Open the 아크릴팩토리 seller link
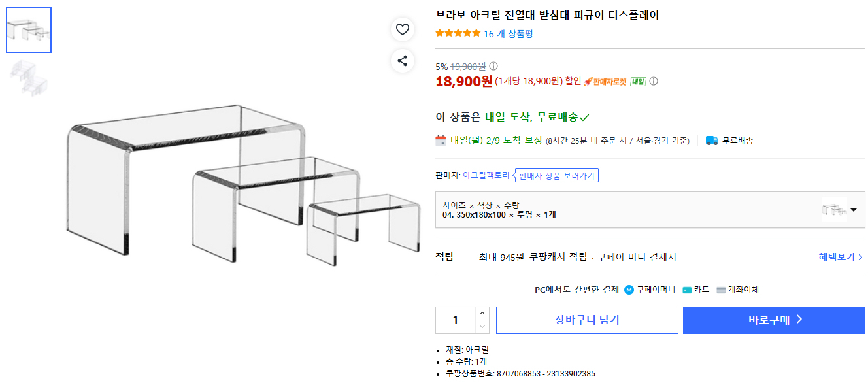This screenshot has height=383, width=868. (486, 175)
